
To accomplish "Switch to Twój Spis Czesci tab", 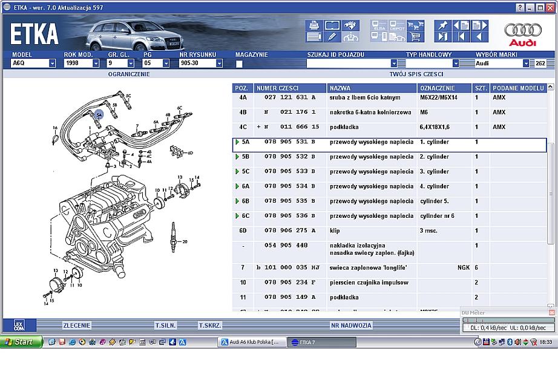I will click(416, 74).
